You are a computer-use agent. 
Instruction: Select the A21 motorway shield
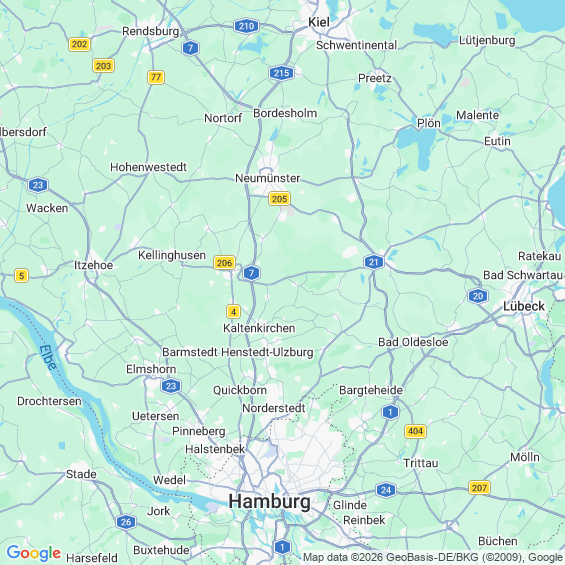(x=374, y=262)
